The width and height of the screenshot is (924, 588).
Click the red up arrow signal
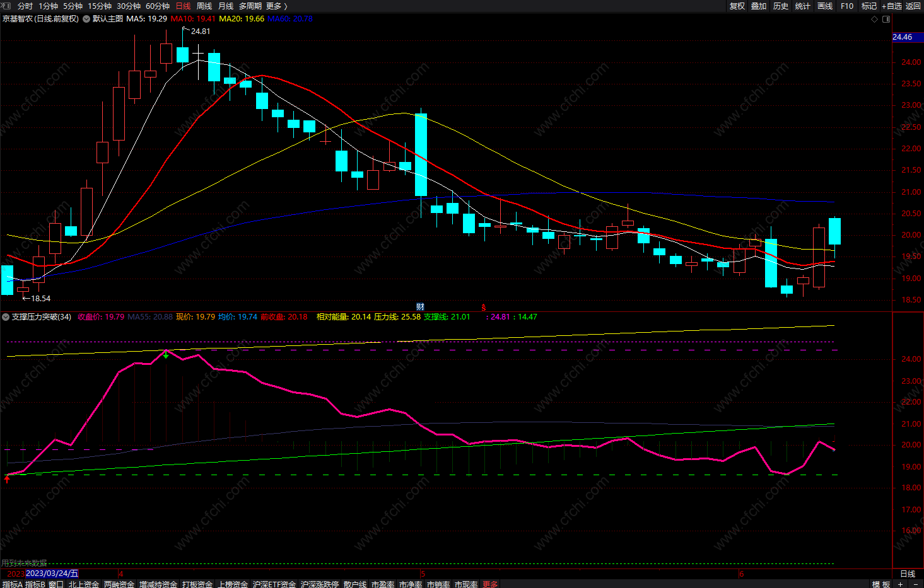click(x=7, y=480)
